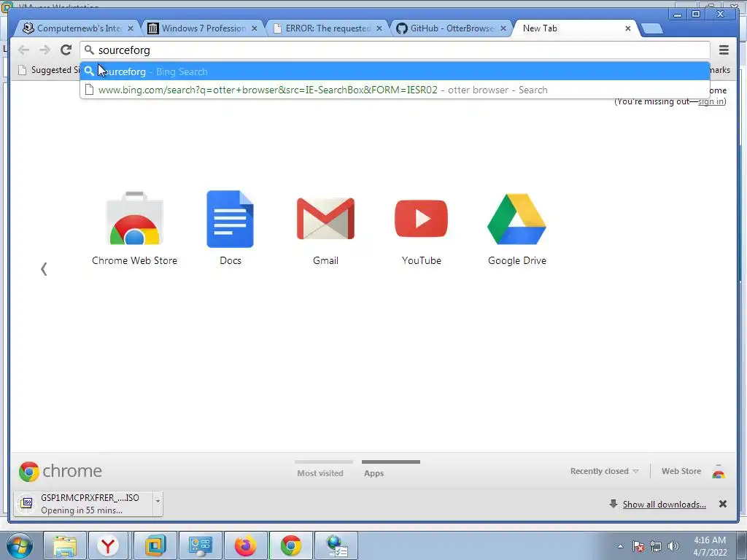Choose the sourceforg Bing Search suggestion
Image resolution: width=747 pixels, height=560 pixels.
(395, 71)
